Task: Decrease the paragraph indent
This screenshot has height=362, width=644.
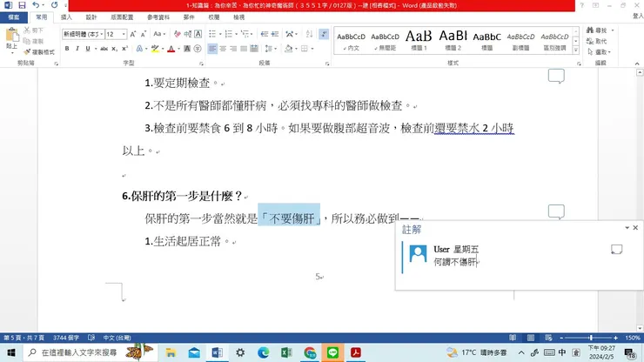Action: [265, 34]
